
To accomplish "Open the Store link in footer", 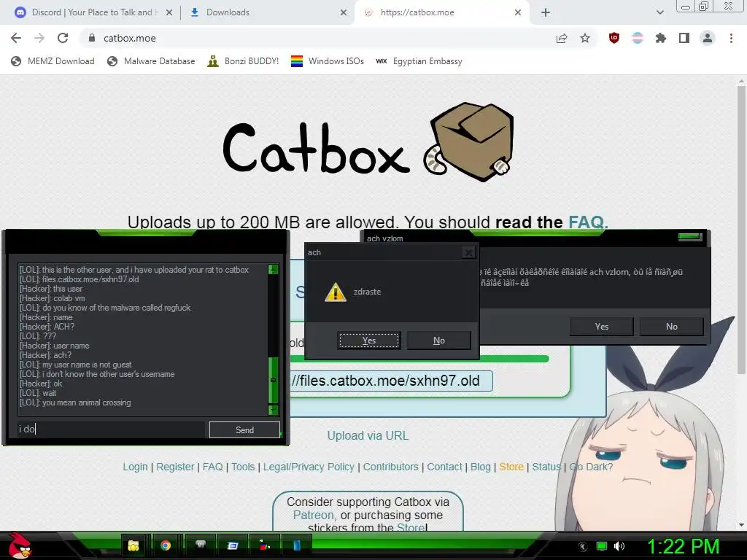I will pos(511,467).
